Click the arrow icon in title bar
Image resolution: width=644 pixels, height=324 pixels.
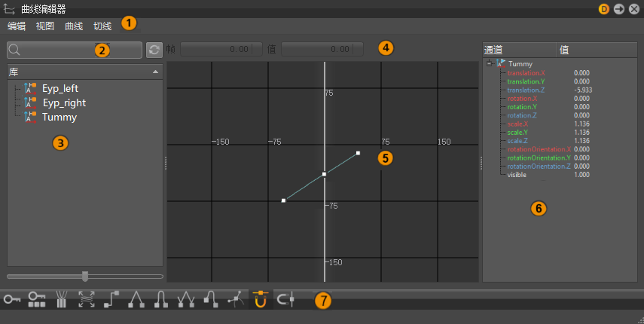coord(619,9)
